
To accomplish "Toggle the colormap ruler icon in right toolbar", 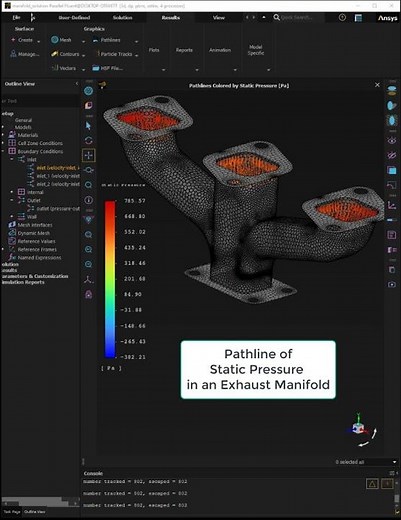I will click(392, 220).
